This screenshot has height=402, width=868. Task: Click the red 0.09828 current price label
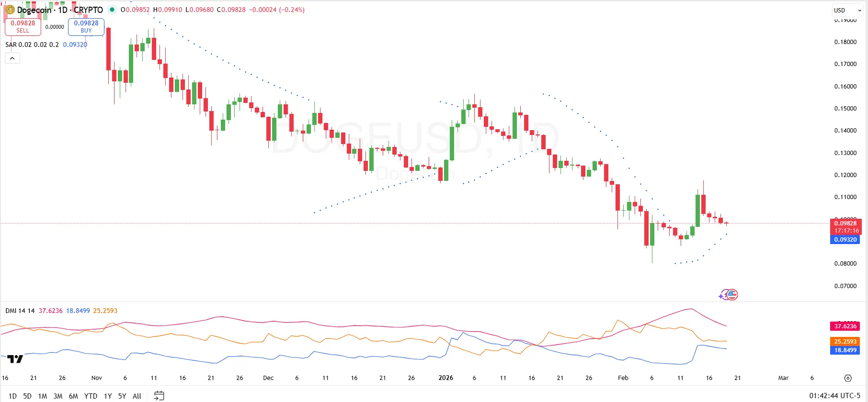(845, 223)
